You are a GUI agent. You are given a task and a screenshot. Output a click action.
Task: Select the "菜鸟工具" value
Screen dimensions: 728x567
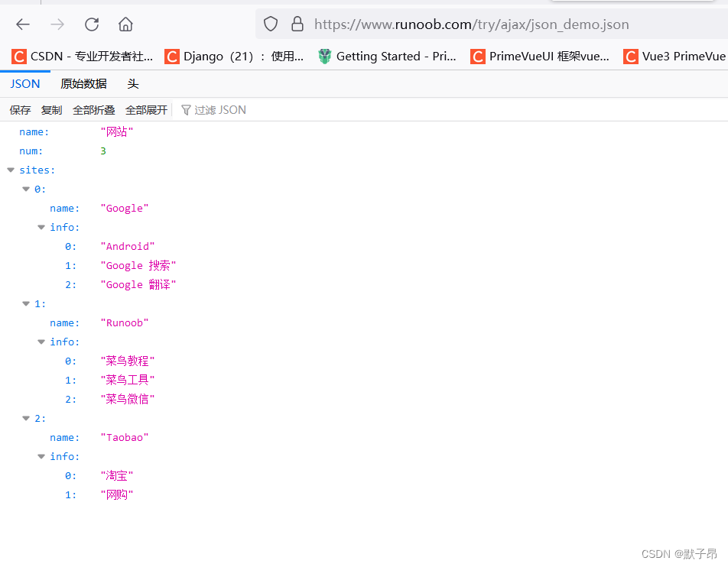tap(128, 380)
